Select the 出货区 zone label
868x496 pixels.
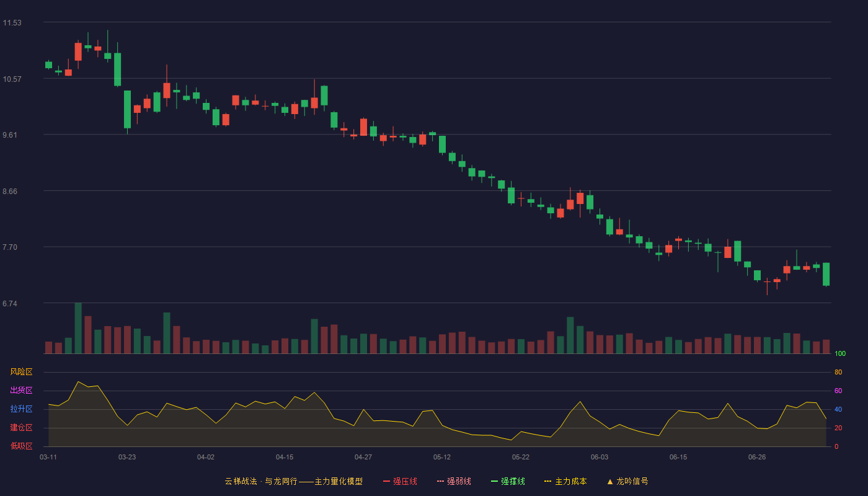(21, 391)
